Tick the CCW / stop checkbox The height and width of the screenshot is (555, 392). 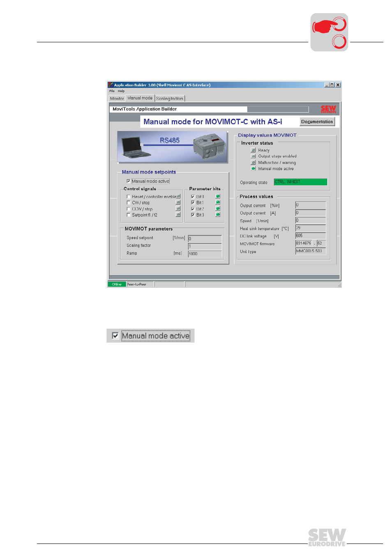129,209
